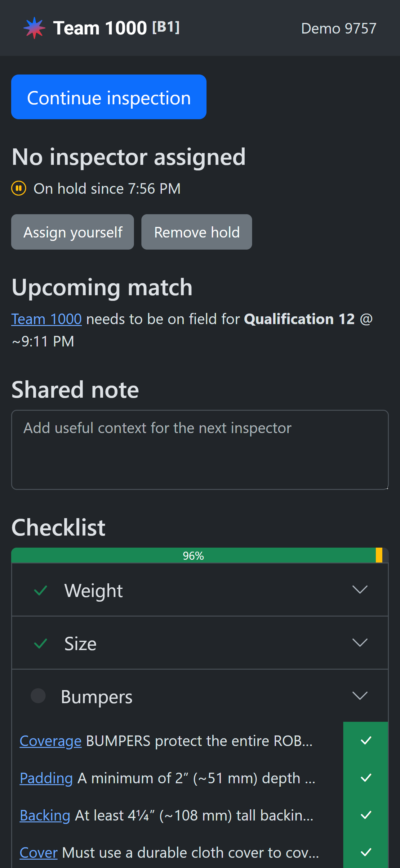Collapse the Bumpers checklist section
This screenshot has width=400, height=868.
click(x=359, y=696)
